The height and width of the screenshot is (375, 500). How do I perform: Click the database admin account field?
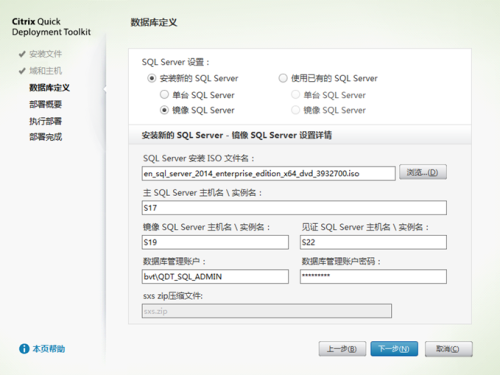pos(215,277)
